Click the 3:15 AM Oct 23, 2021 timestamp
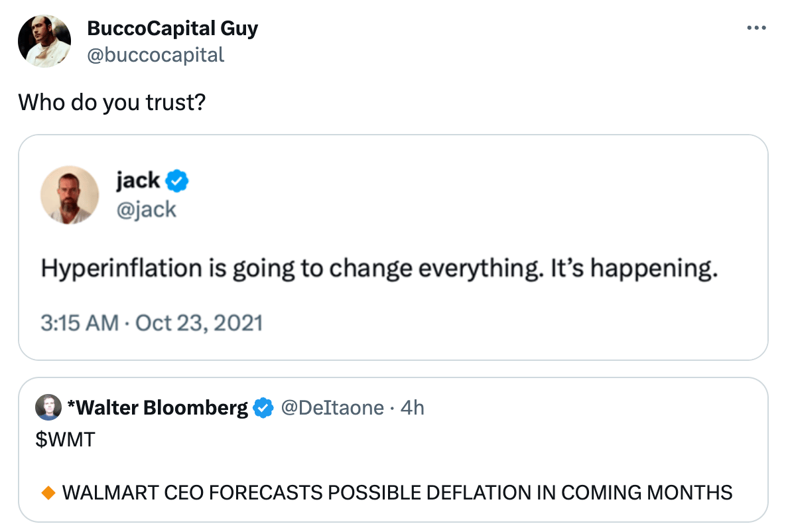This screenshot has width=788, height=532. point(152,323)
